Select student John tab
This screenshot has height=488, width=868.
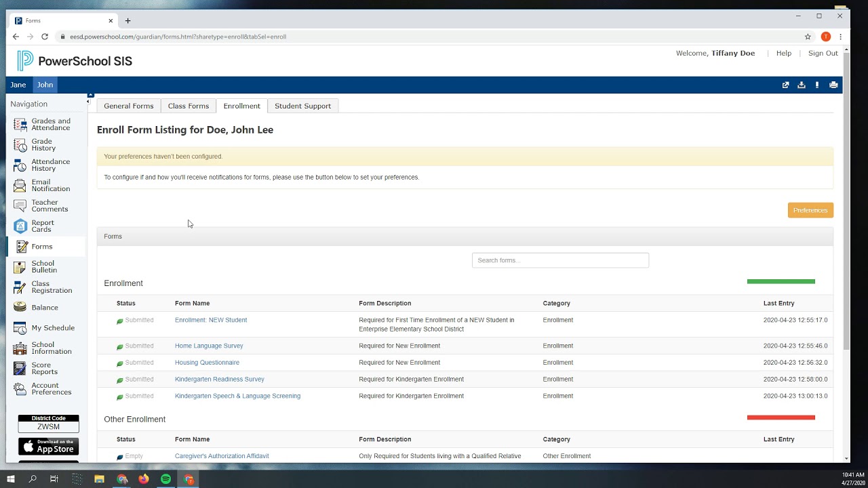click(x=45, y=85)
